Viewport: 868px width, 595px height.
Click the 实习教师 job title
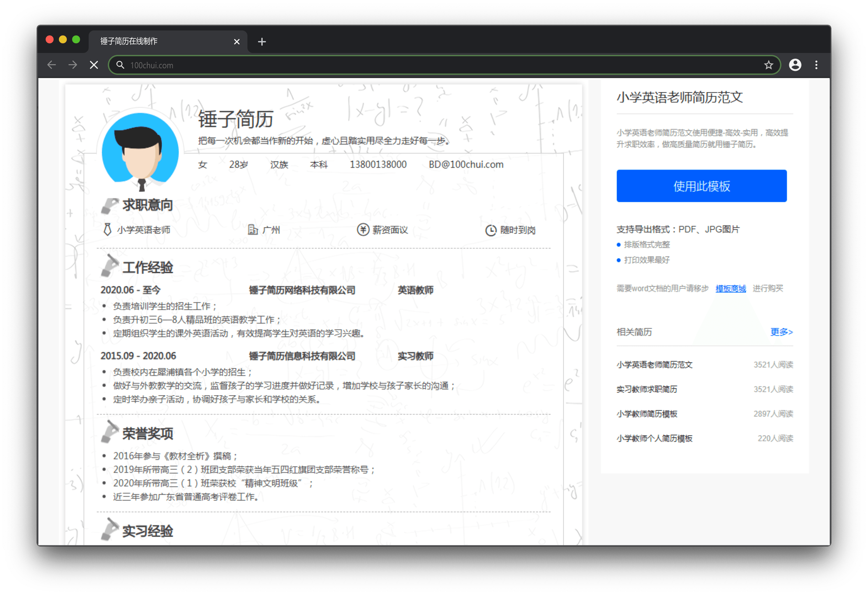tap(415, 356)
